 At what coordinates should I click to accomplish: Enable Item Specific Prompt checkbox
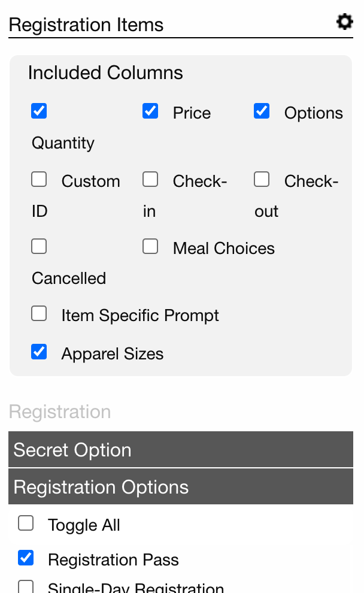(x=39, y=313)
